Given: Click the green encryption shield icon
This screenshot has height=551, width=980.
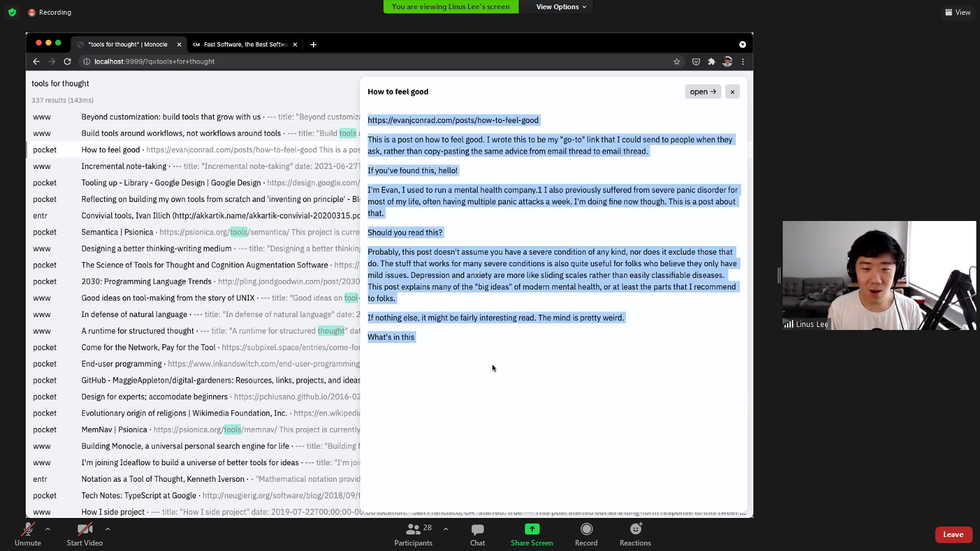Looking at the screenshot, I should (x=12, y=12).
